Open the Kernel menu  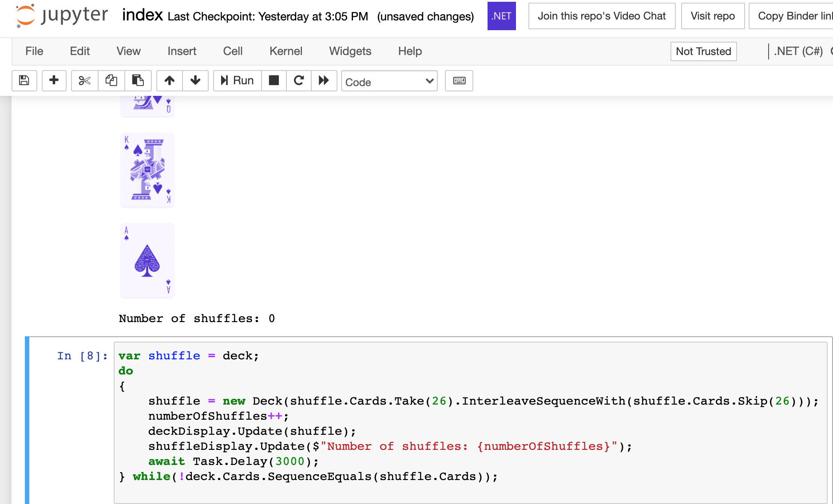(286, 51)
